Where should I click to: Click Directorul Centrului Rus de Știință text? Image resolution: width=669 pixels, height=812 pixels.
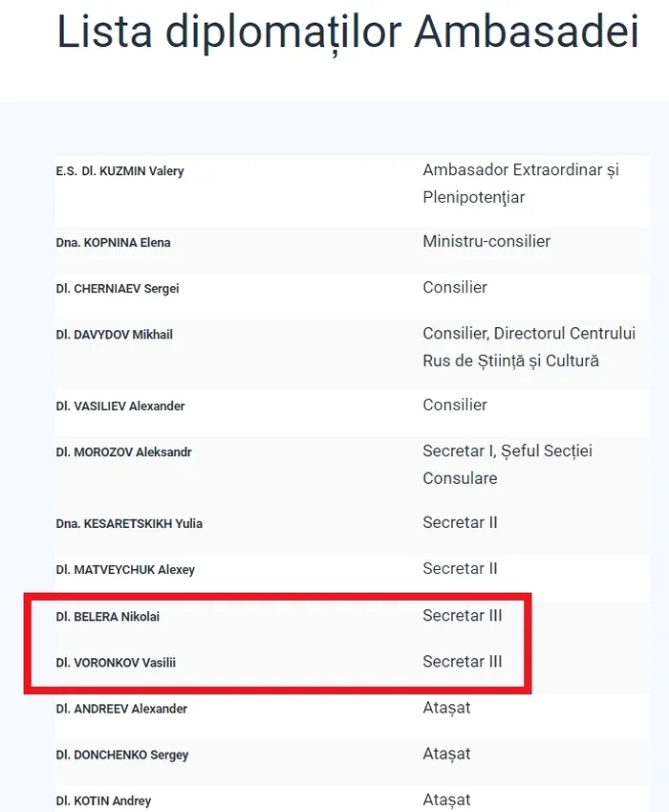pos(529,347)
